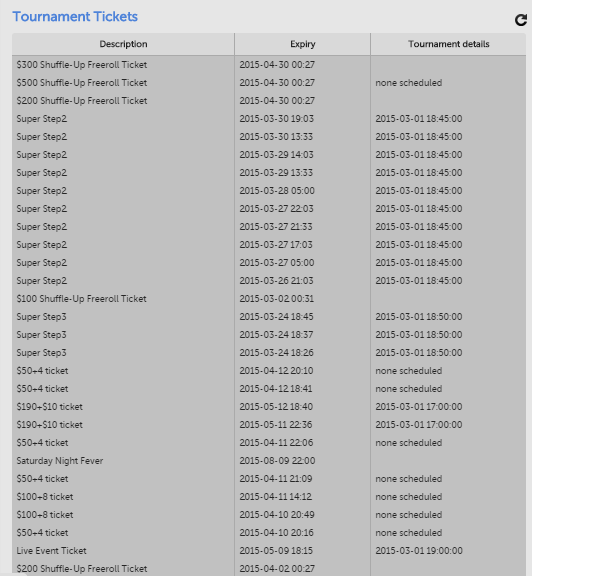Select $50+4 ticket expiring 2015-04-12 20:10
Viewport: 614px width, 576px height.
point(269,371)
